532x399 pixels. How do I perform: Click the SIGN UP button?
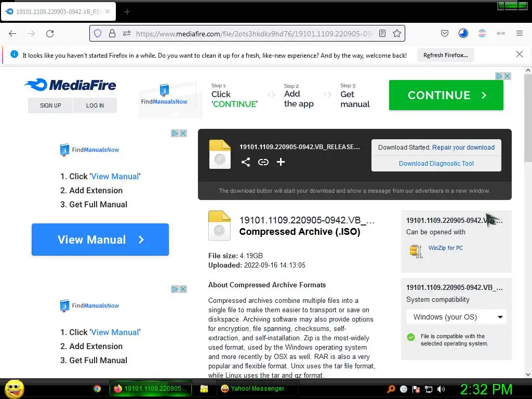click(50, 105)
